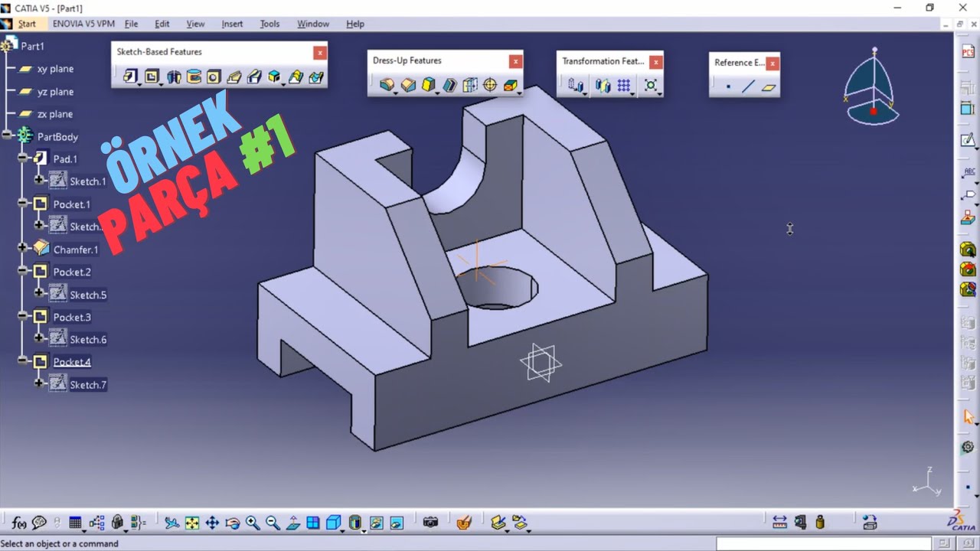Open the Insert menu
Screen dimensions: 980x551
[x=232, y=24]
